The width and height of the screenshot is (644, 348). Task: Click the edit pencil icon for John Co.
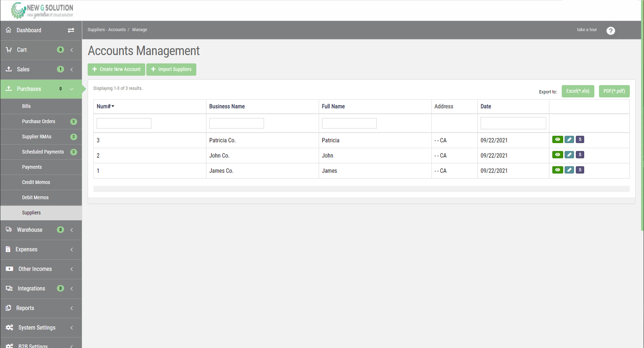coord(569,155)
